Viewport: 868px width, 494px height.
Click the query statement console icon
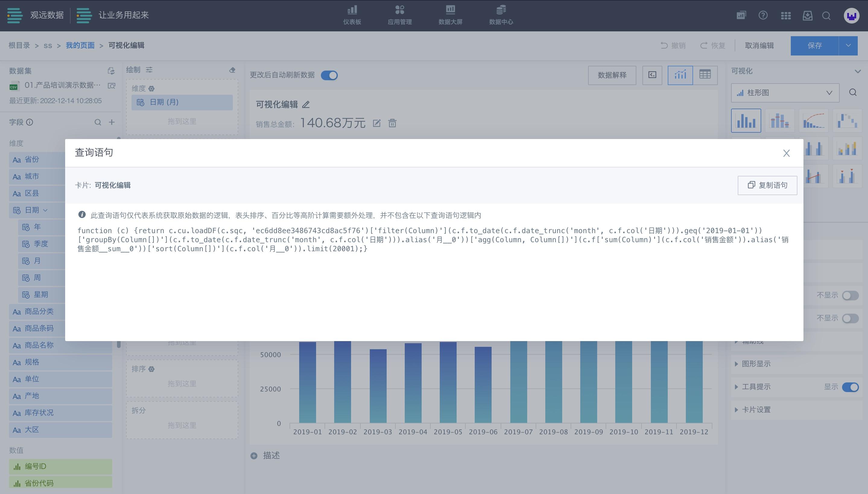coord(652,75)
